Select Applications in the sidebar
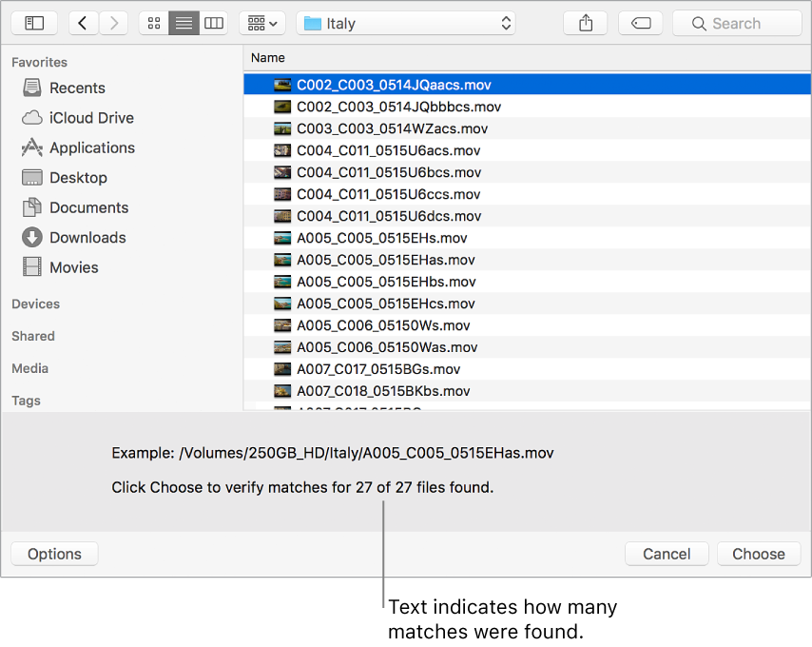Viewport: 812px width, 647px height. point(91,147)
